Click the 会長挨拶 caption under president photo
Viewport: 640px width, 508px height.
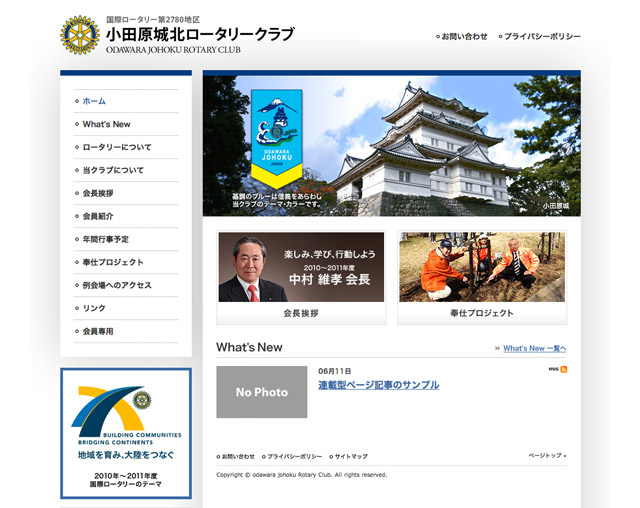(x=301, y=313)
